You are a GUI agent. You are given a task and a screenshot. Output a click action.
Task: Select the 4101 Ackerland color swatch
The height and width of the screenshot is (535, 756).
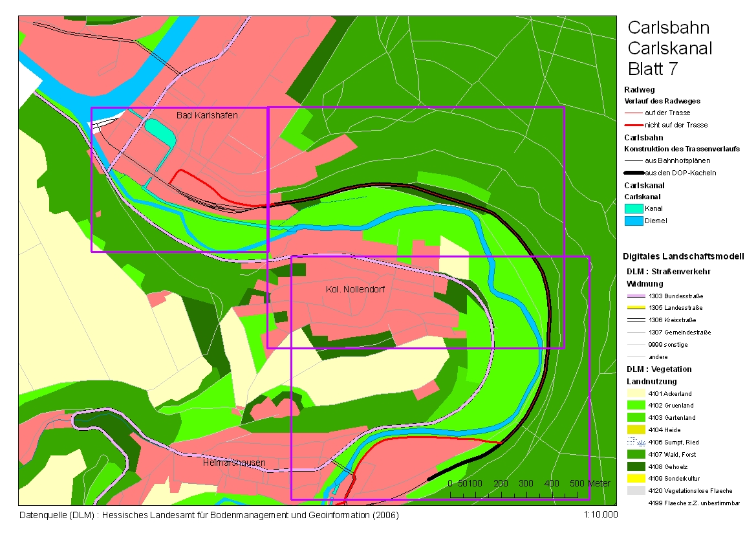pos(636,393)
